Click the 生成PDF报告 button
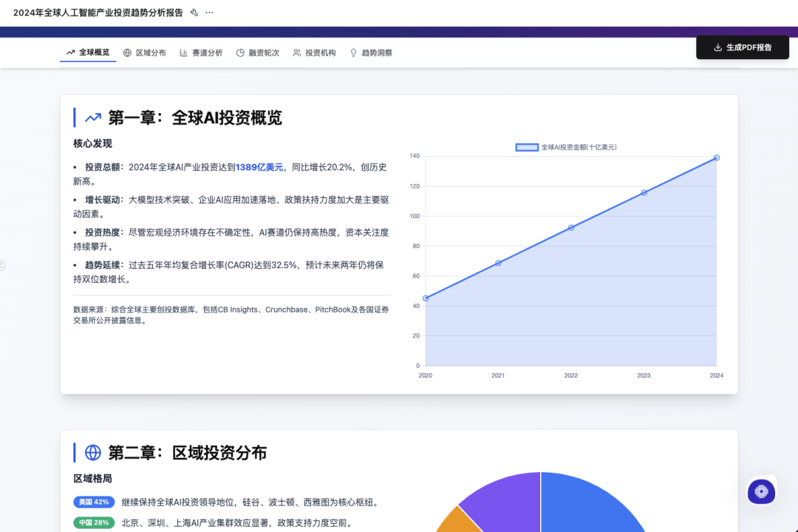Screen dimensions: 798x532 [743, 47]
